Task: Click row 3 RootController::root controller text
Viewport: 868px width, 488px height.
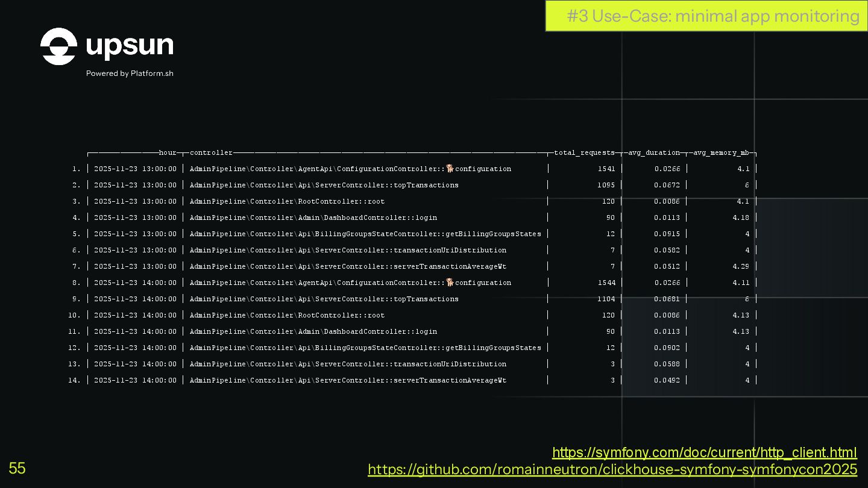Action: pos(287,201)
